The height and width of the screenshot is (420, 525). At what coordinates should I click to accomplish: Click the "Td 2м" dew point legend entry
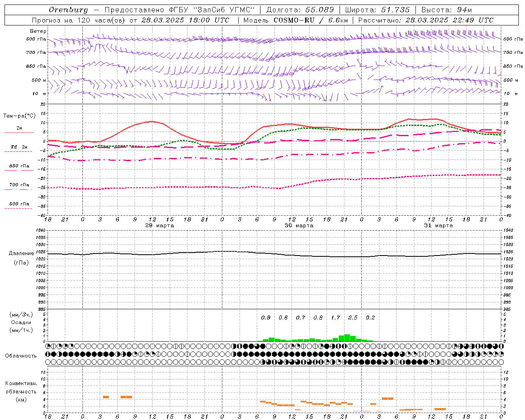coord(19,147)
